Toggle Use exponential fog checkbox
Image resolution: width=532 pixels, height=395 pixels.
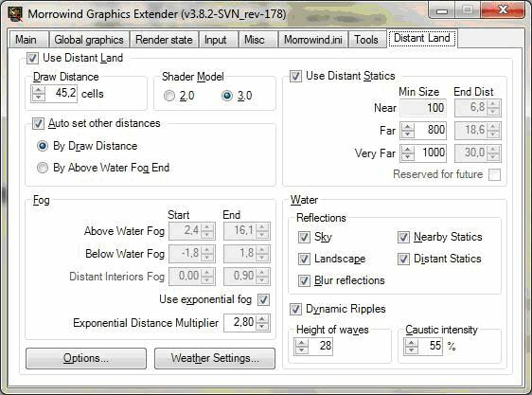click(263, 300)
